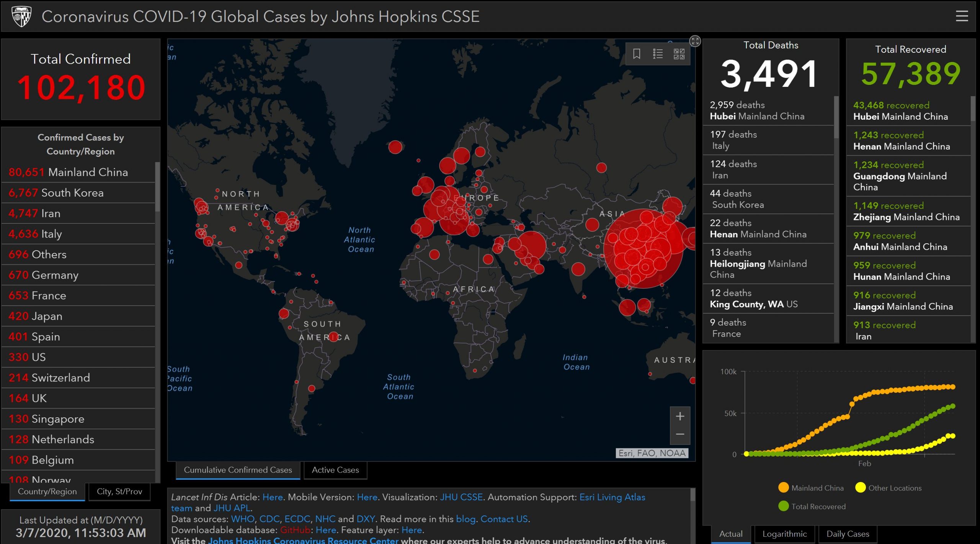Image resolution: width=980 pixels, height=544 pixels.
Task: Select the Logarithmic chart tab
Action: pyautogui.click(x=784, y=534)
